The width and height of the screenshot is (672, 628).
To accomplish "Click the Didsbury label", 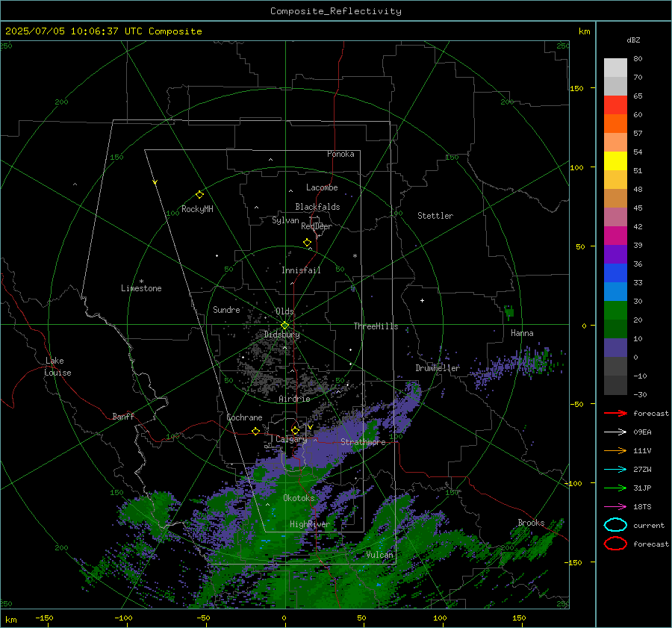I will [282, 335].
